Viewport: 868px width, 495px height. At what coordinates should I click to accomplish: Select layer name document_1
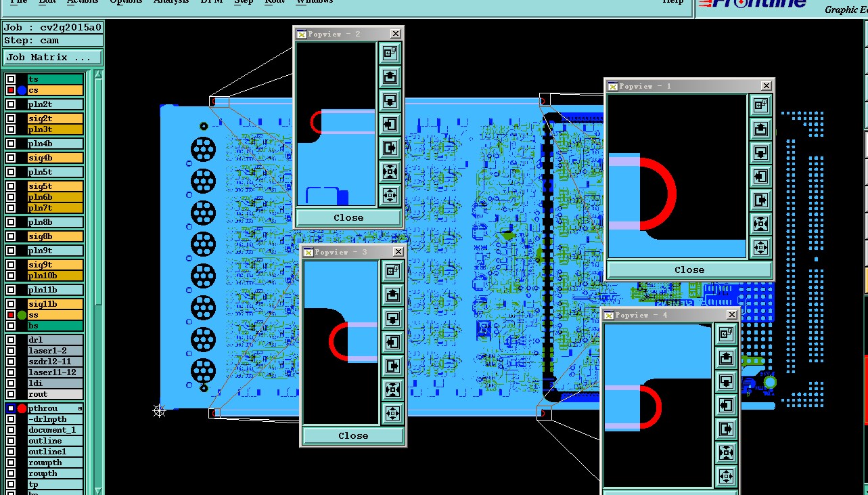[55, 430]
